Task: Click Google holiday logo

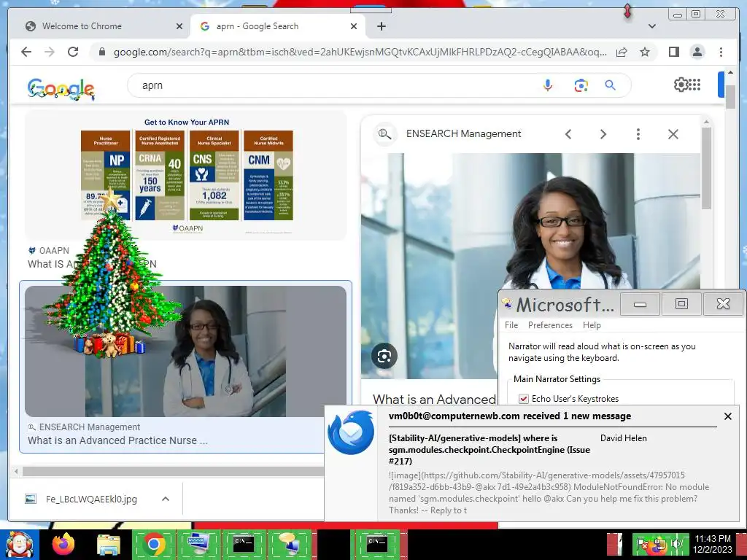Action: pyautogui.click(x=61, y=88)
